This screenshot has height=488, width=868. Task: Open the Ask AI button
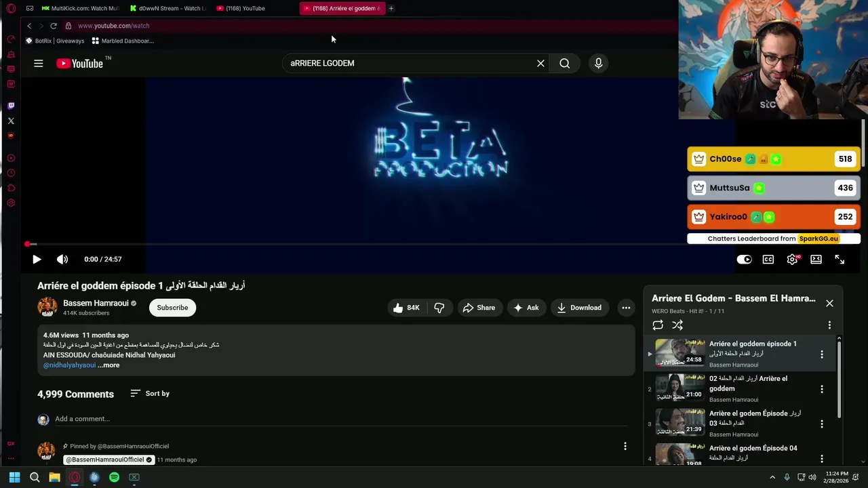(526, 308)
